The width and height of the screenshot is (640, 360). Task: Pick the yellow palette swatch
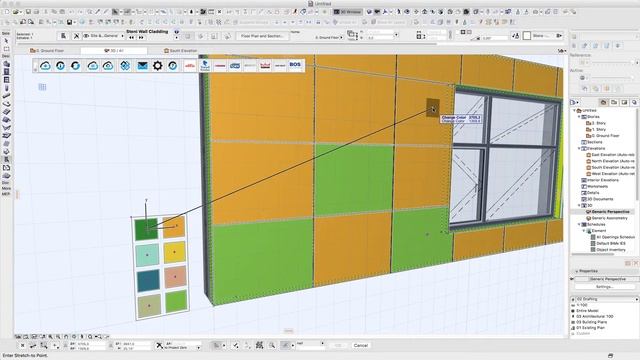[175, 252]
